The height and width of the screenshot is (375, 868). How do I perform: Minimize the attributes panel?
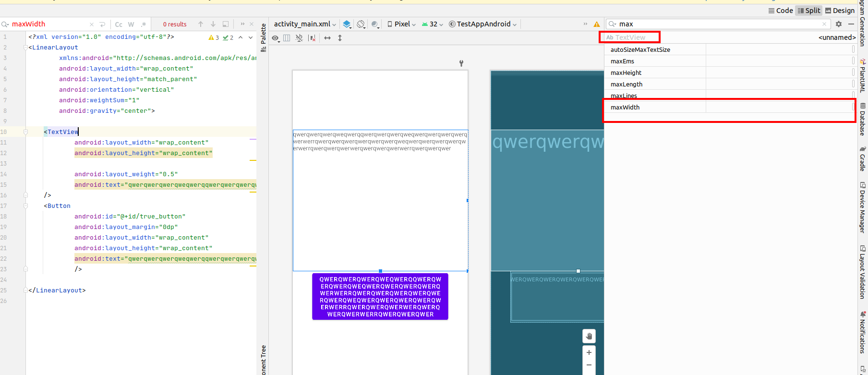tap(851, 24)
